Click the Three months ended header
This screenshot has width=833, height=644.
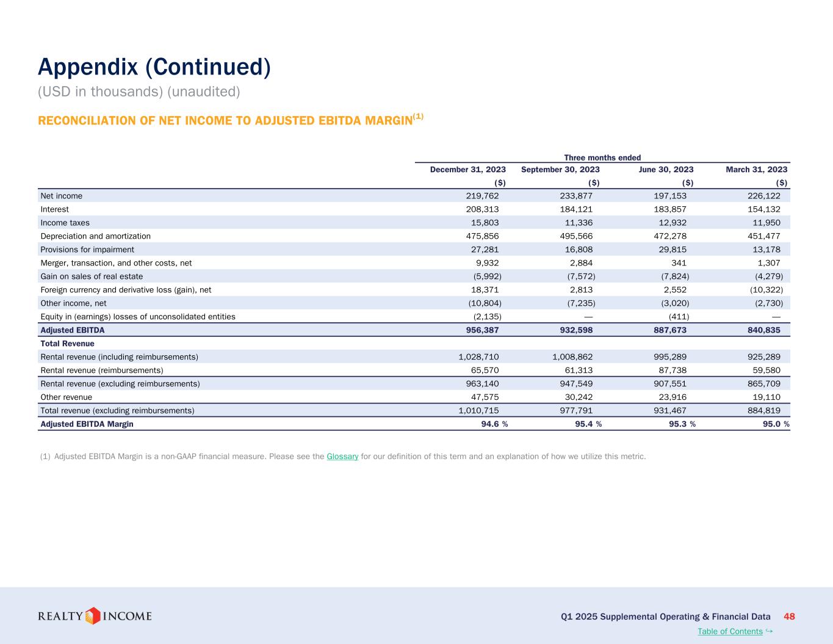[602, 157]
